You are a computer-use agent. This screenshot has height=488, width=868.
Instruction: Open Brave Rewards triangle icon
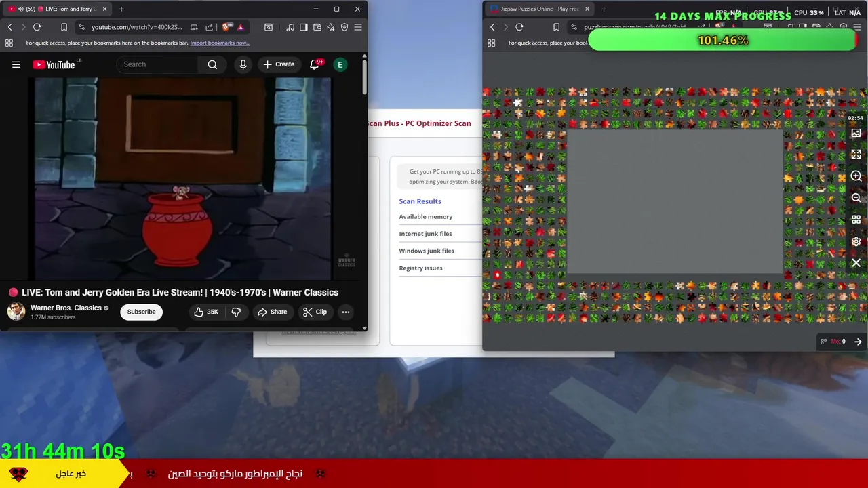tap(240, 27)
